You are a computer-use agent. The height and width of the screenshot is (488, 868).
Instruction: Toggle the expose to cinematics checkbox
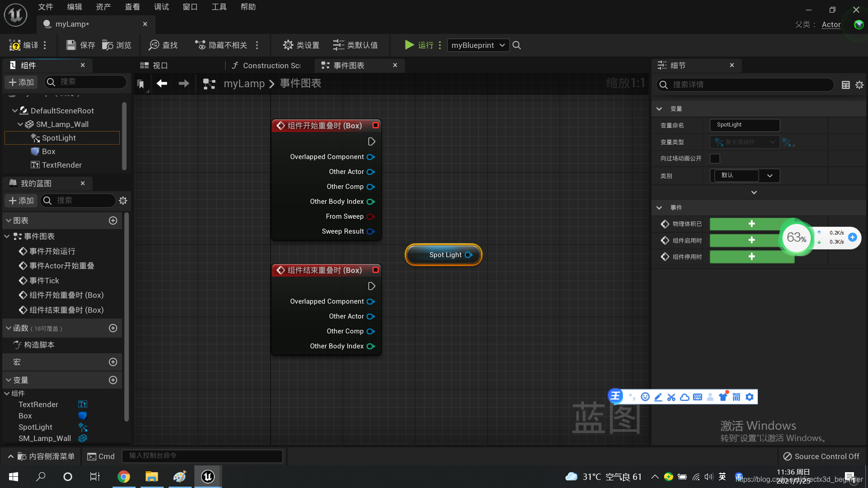(715, 159)
